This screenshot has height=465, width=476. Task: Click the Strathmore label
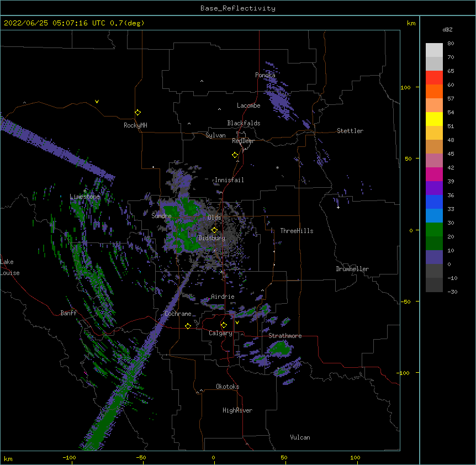pos(285,336)
